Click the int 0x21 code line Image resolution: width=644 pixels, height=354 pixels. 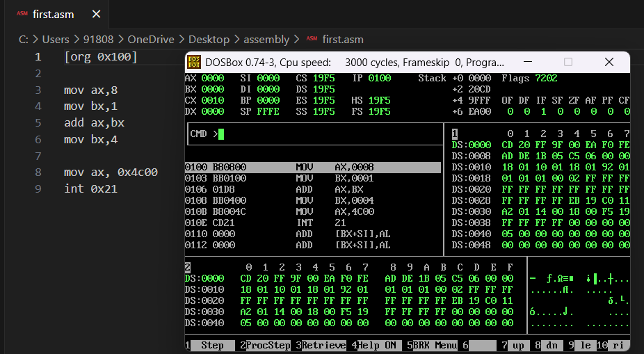91,189
